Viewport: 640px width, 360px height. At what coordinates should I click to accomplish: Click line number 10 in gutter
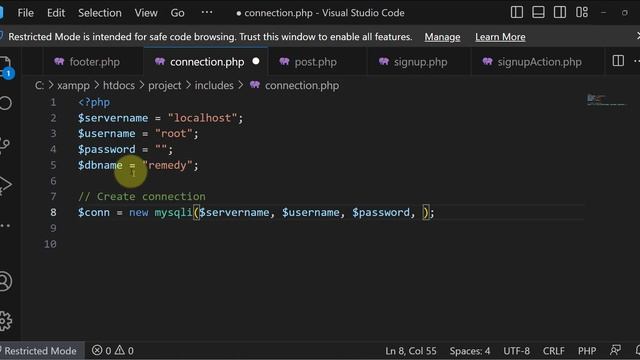[x=50, y=244]
